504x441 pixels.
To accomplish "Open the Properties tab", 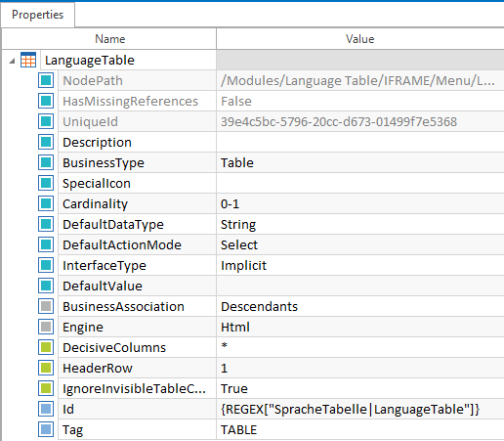I will [x=38, y=15].
